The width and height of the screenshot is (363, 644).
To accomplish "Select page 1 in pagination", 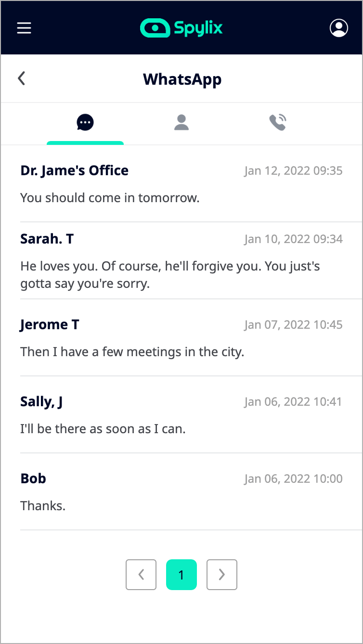I will click(181, 574).
